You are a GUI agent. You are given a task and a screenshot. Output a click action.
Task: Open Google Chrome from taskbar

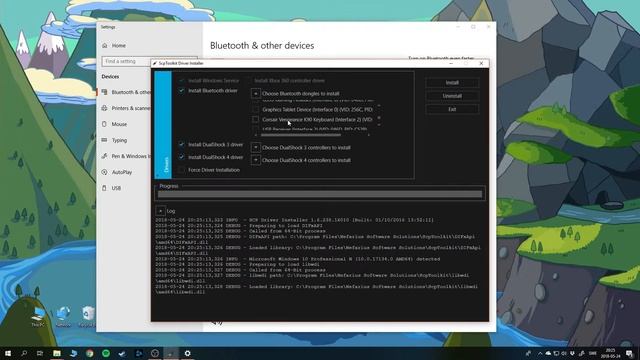89,353
